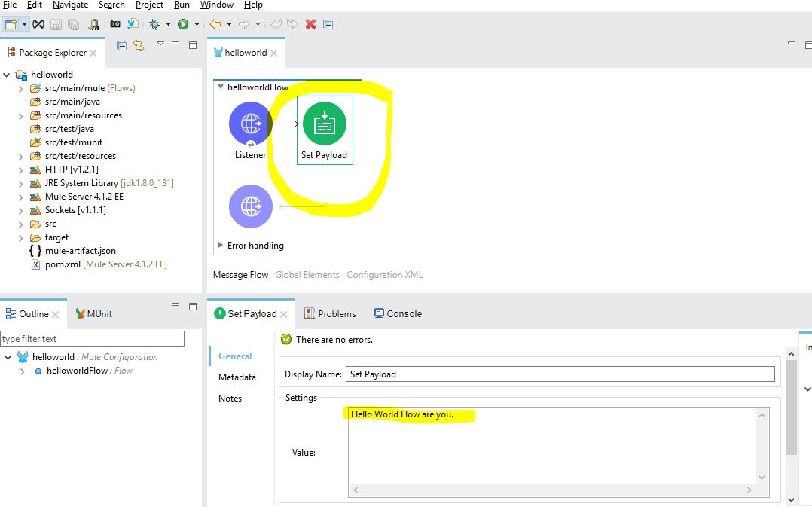Expand the src/main/mule folder

[x=21, y=88]
